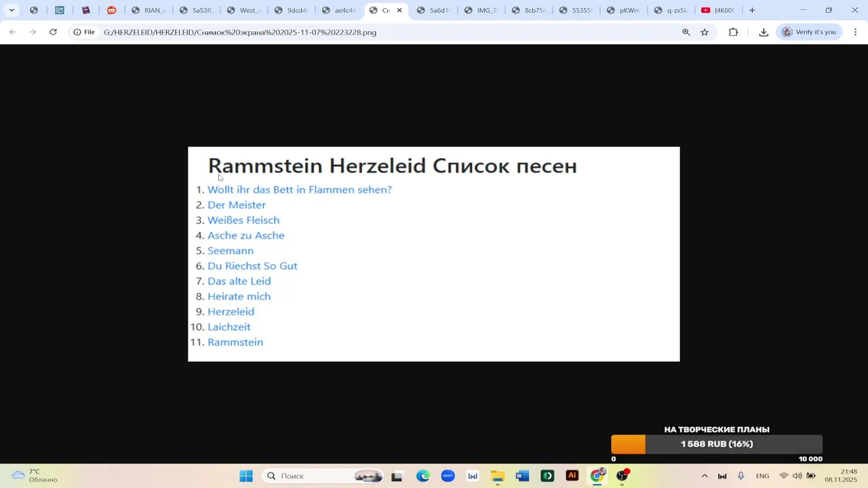The image size is (868, 488).
Task: Open Zoom from the taskbar
Action: point(448,476)
